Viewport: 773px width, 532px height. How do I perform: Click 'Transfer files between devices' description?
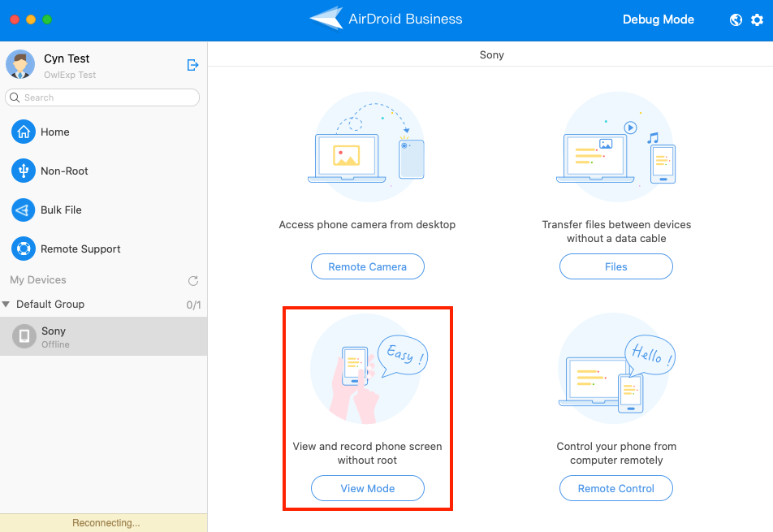pos(616,231)
